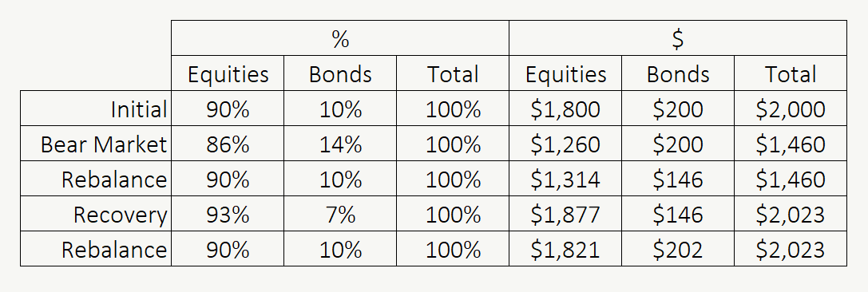Screen dimensions: 868x292
Task: Click the Bonds header under percent
Action: click(x=340, y=73)
